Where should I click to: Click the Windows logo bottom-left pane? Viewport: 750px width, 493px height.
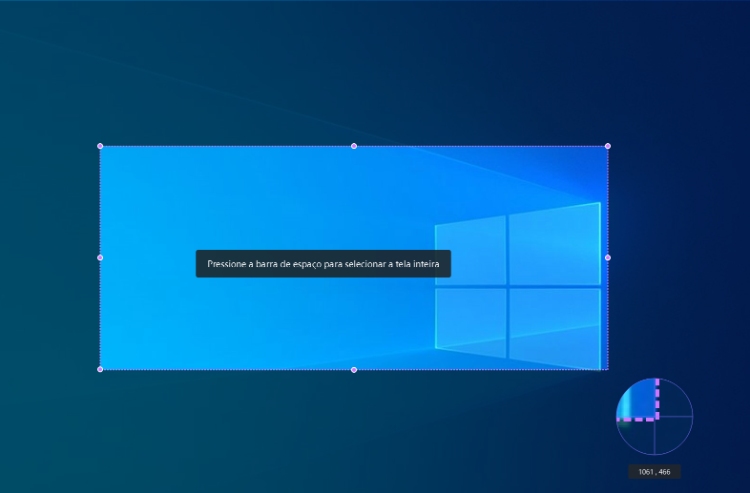click(x=469, y=317)
